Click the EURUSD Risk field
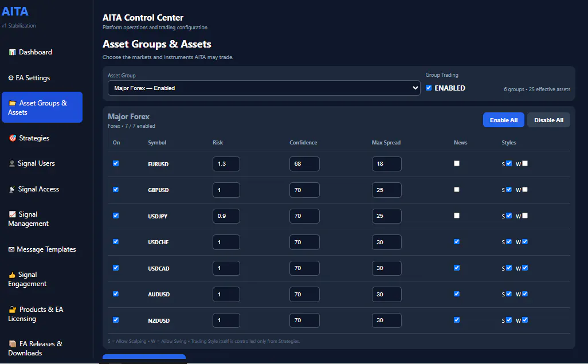Viewport: 588px width, 364px height. coord(226,164)
